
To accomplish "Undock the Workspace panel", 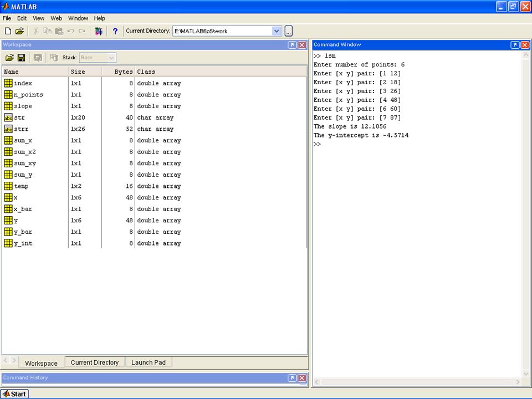I will pos(292,45).
